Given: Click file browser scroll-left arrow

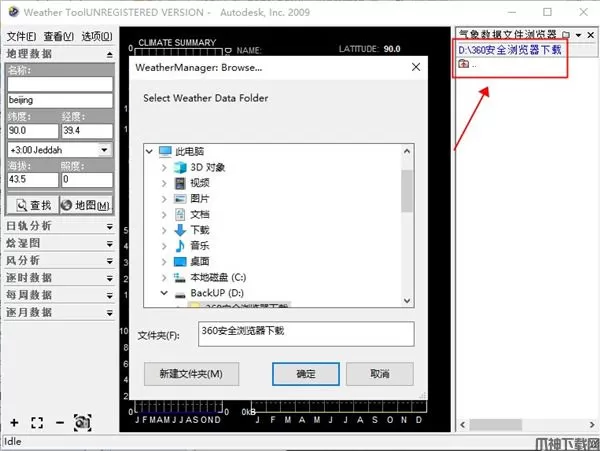Looking at the screenshot, I should 463,425.
